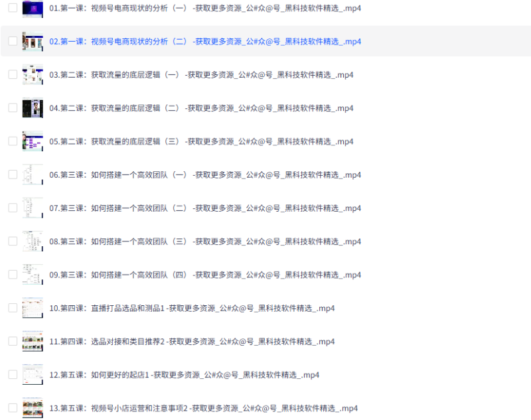Open 04.第二课 获取流量的底层逻辑（二）file name
The width and height of the screenshot is (531, 420).
[201, 107]
